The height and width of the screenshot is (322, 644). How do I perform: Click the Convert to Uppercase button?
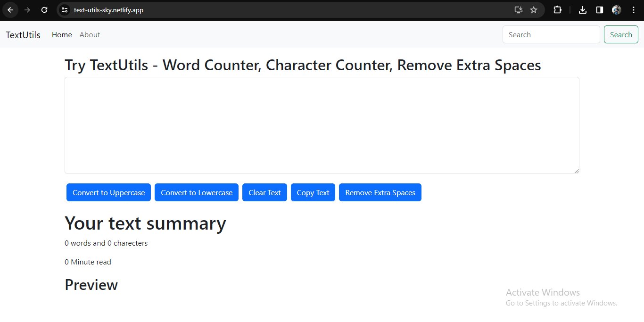[108, 192]
